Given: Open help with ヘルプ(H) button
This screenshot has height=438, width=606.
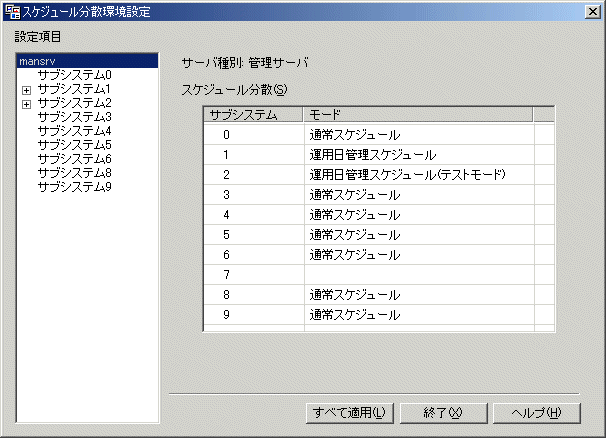Looking at the screenshot, I should [x=537, y=413].
